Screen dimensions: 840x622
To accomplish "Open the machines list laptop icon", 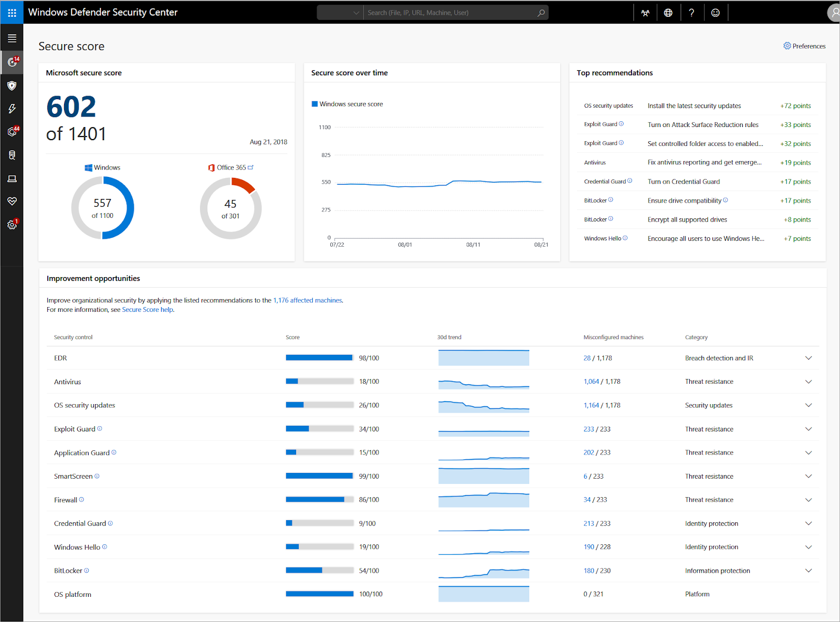I will point(12,178).
